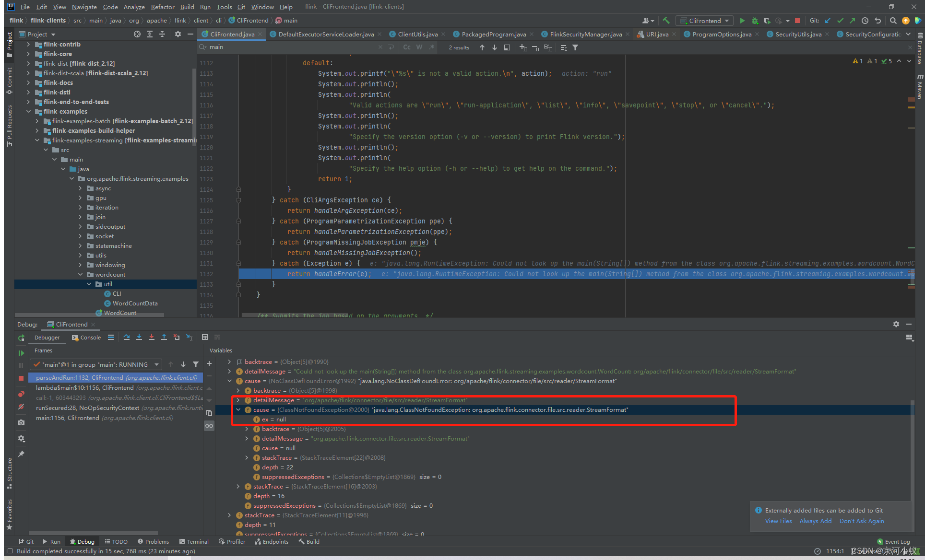Rerun CliFrontend in the debug panel
The width and height of the screenshot is (925, 560).
(x=21, y=338)
